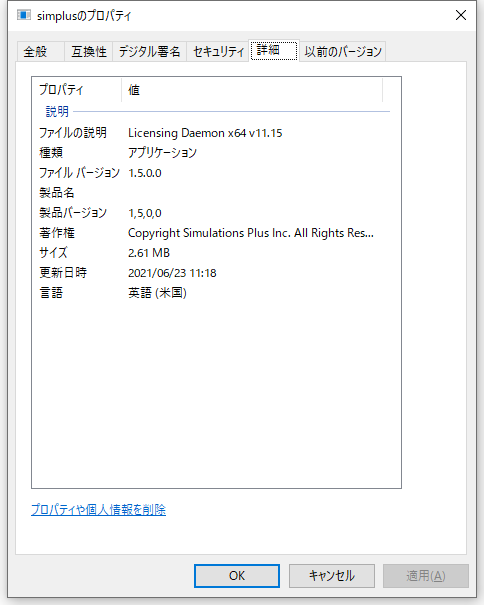Click the プロパティや個人情報を削除 link
484x605 pixels.
click(x=98, y=510)
